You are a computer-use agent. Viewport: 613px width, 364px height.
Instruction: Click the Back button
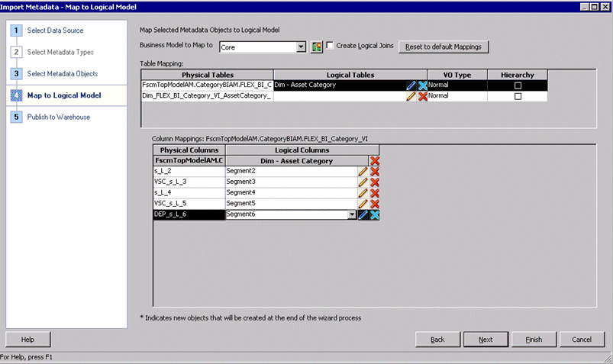click(437, 340)
